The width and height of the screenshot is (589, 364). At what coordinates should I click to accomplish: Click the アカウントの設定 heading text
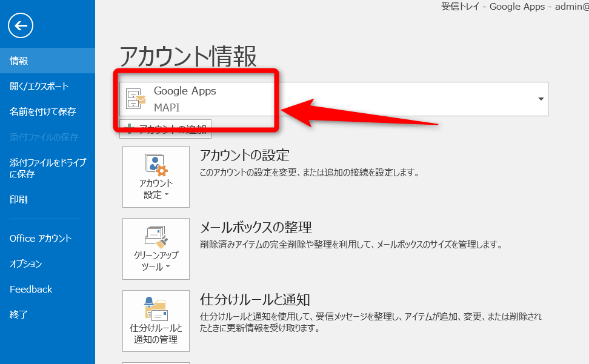tap(245, 156)
